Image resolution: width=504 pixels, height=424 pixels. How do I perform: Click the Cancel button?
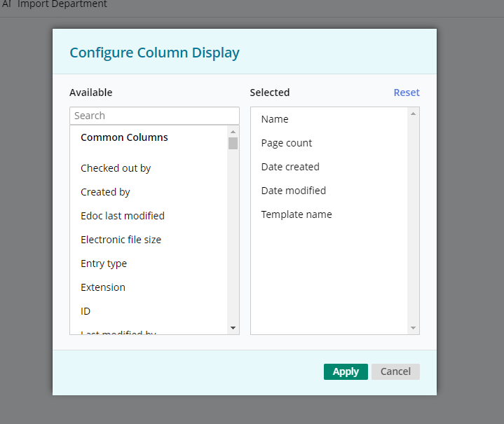395,371
